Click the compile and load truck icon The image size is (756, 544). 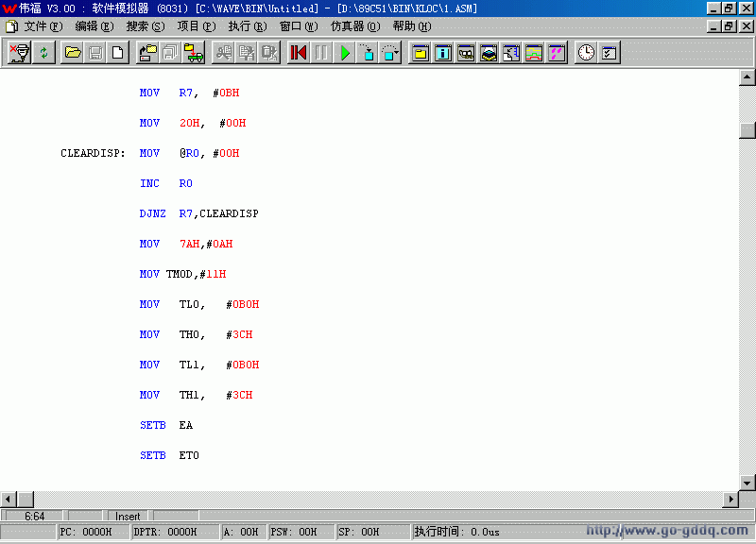click(x=194, y=53)
